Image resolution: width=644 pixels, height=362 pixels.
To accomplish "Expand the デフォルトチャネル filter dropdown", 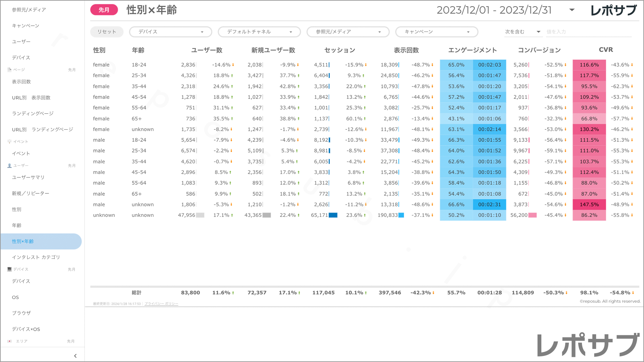I will click(x=259, y=32).
